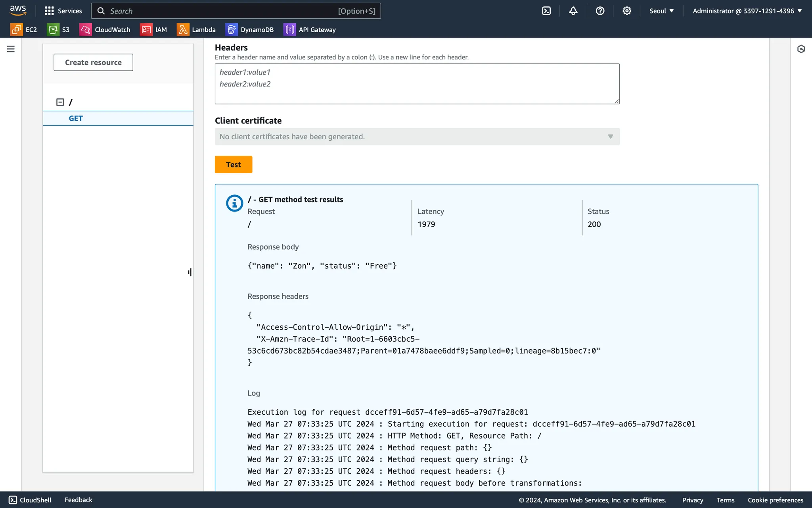The width and height of the screenshot is (812, 508).
Task: Open the hamburger side navigation menu
Action: pyautogui.click(x=11, y=49)
